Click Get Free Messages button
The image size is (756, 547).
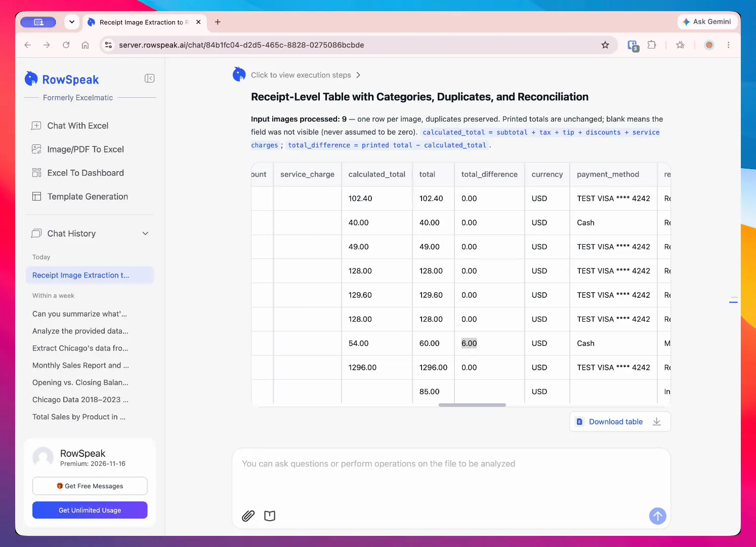click(90, 486)
